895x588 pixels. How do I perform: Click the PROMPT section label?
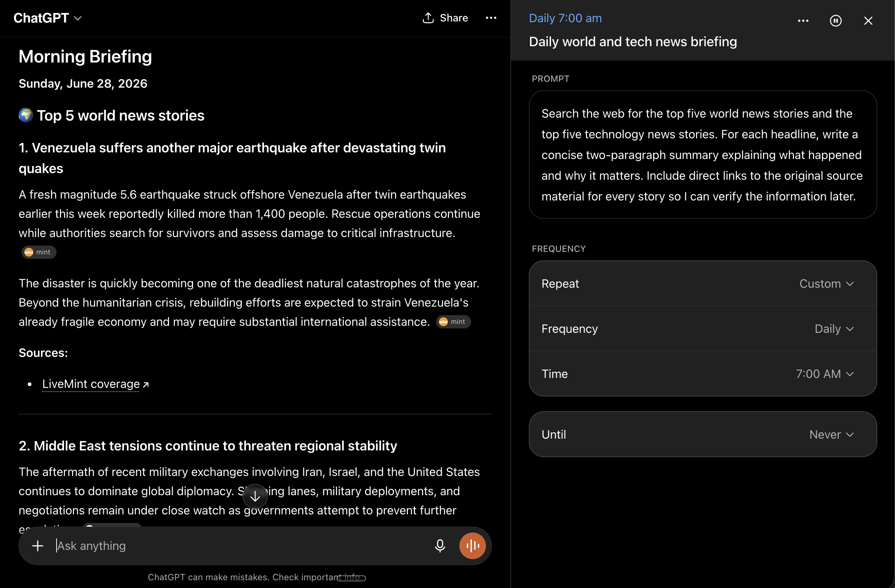[551, 78]
